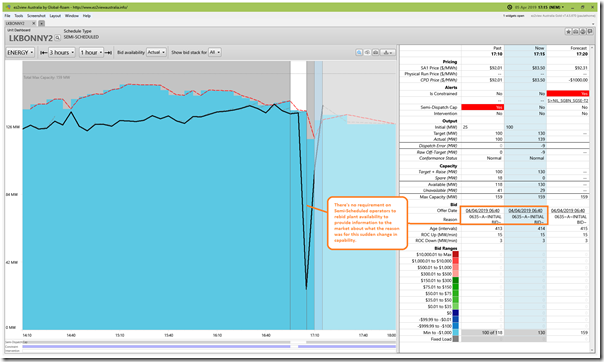Click the comment bubble icon in widget header
604x362 pixels.
(590, 32)
